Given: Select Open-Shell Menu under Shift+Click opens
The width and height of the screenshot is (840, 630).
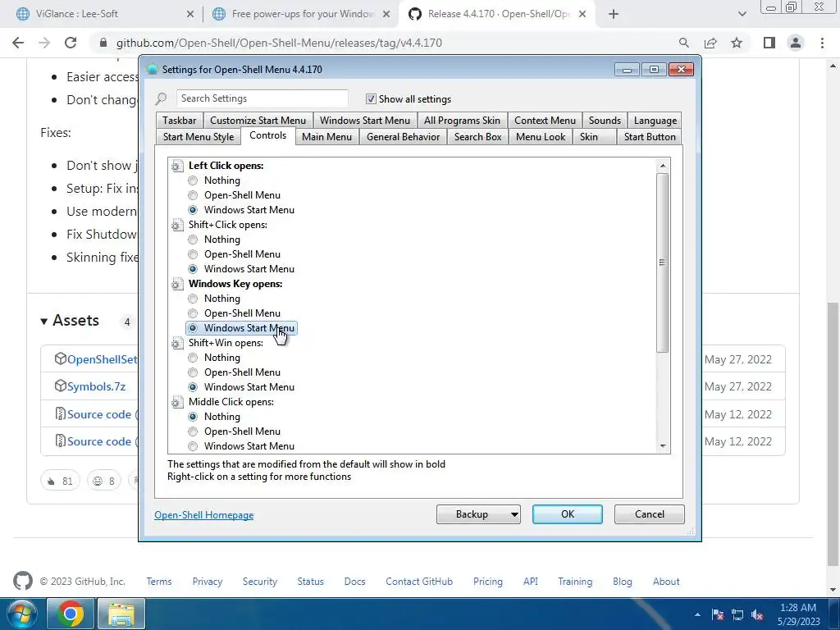Looking at the screenshot, I should tap(193, 254).
